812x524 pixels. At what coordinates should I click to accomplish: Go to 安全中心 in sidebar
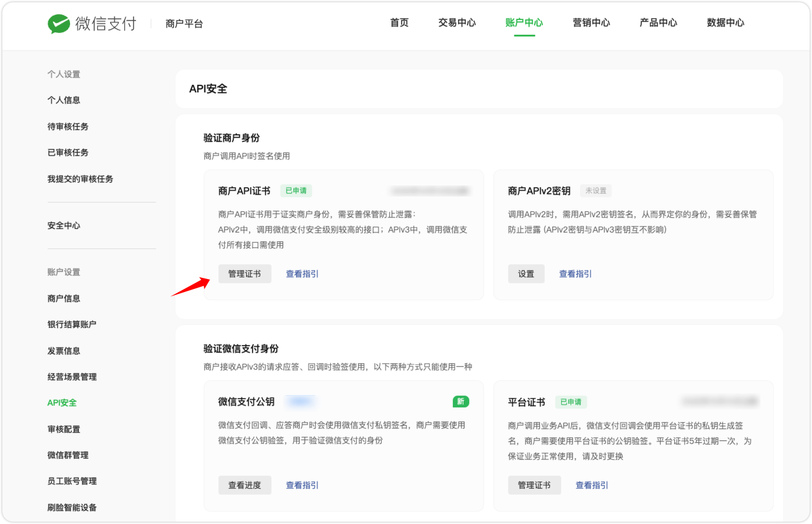point(64,225)
